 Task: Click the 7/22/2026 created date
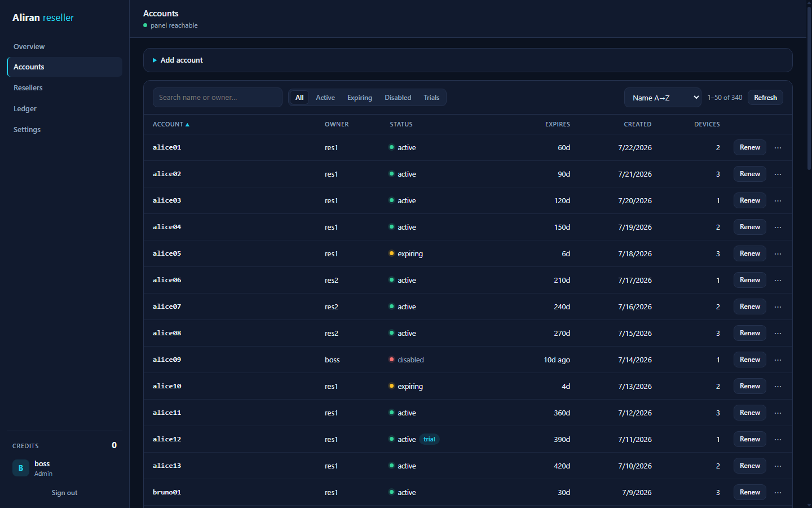click(x=635, y=147)
